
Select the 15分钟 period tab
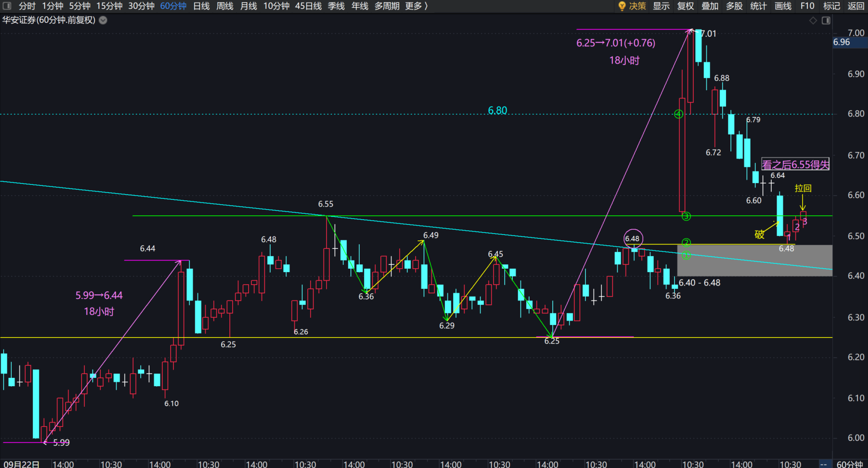point(109,6)
